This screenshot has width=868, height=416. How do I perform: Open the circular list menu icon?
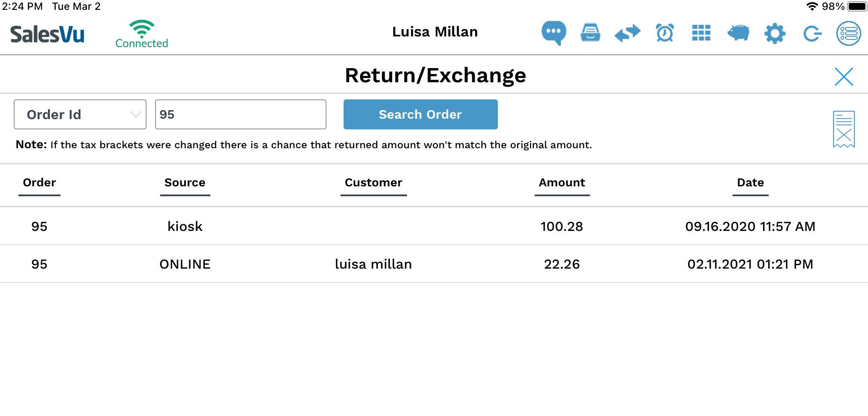coord(849,33)
